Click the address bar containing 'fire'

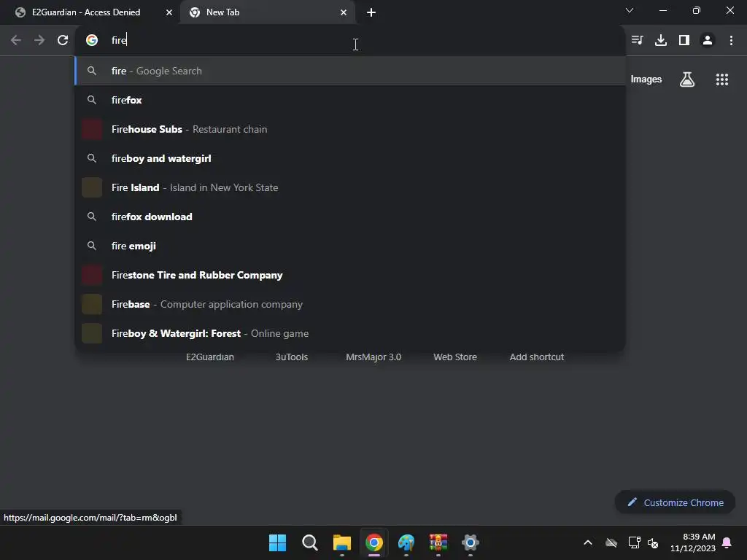point(350,40)
